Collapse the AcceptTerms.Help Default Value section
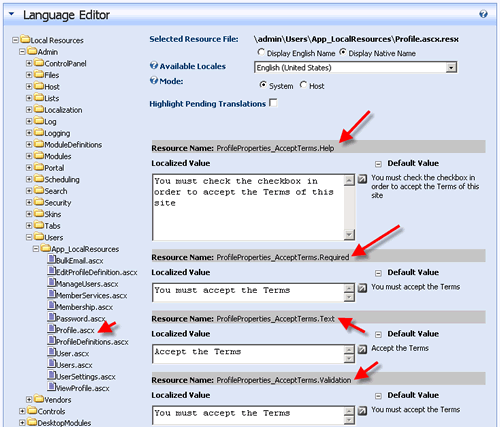The image size is (500, 427). 378,164
